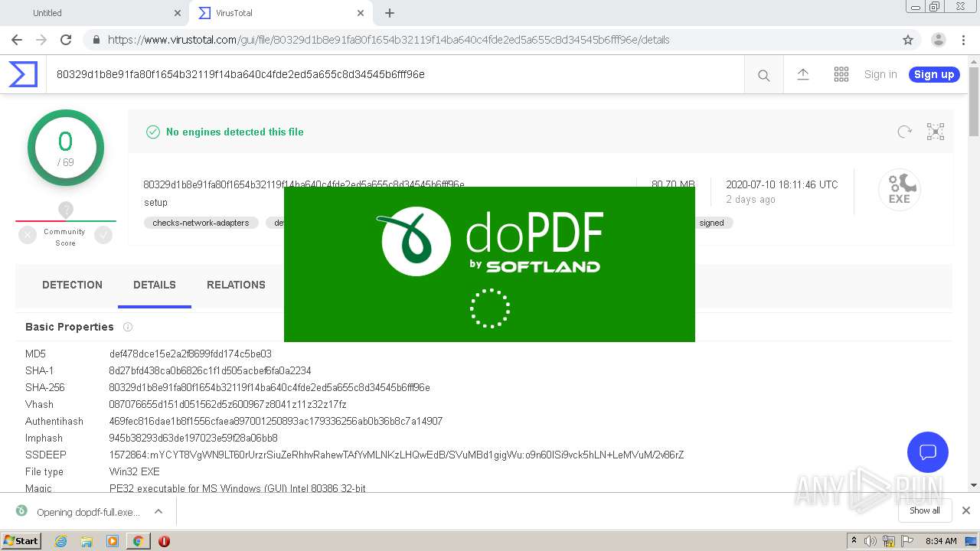Open a new browser tab
980x551 pixels.
click(x=390, y=13)
